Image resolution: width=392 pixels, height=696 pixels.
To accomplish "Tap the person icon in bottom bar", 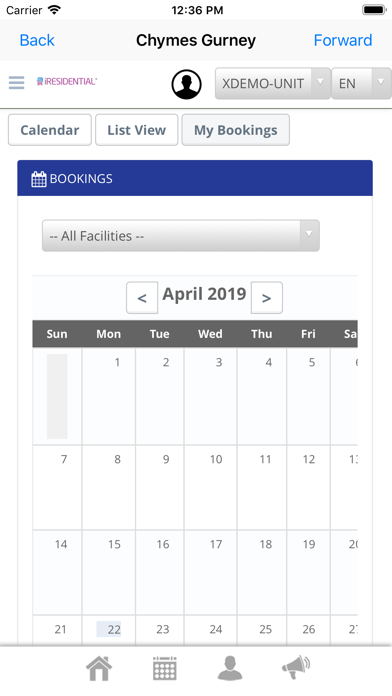I will [x=230, y=668].
